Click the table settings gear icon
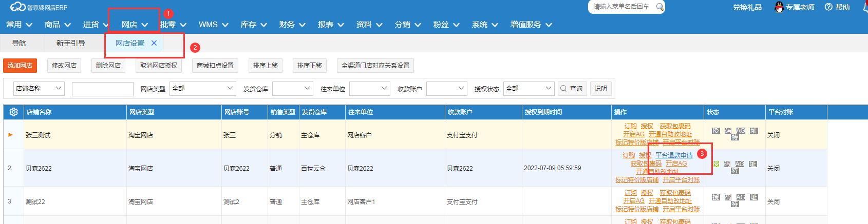This screenshot has height=224, width=868. click(14, 112)
